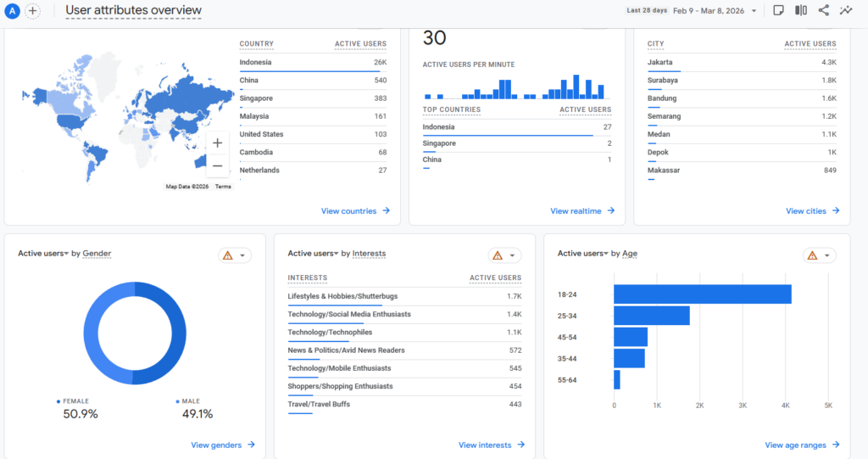
Task: Zoom in on the world map
Action: [x=218, y=143]
